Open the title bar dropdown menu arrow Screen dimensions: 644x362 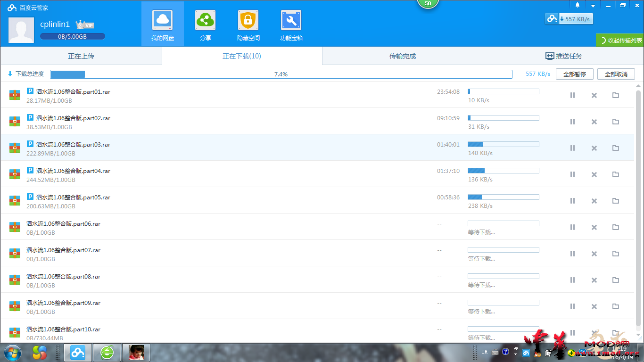point(593,5)
